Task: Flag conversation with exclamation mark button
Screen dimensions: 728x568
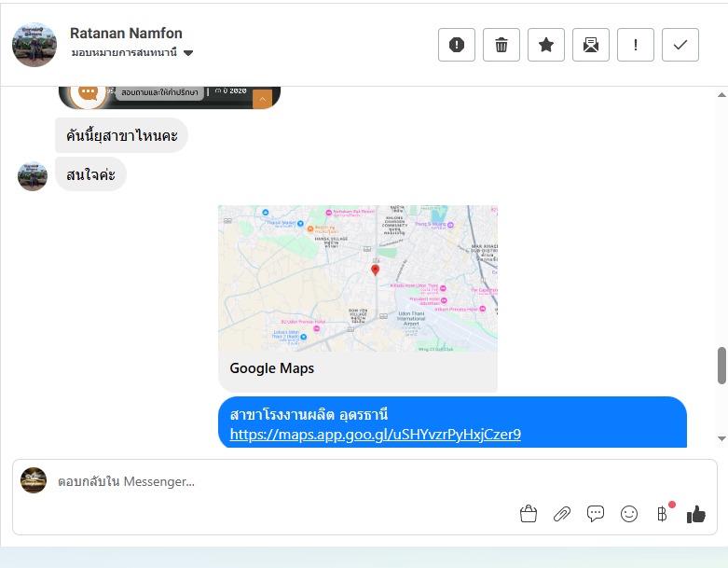Action: (x=636, y=45)
